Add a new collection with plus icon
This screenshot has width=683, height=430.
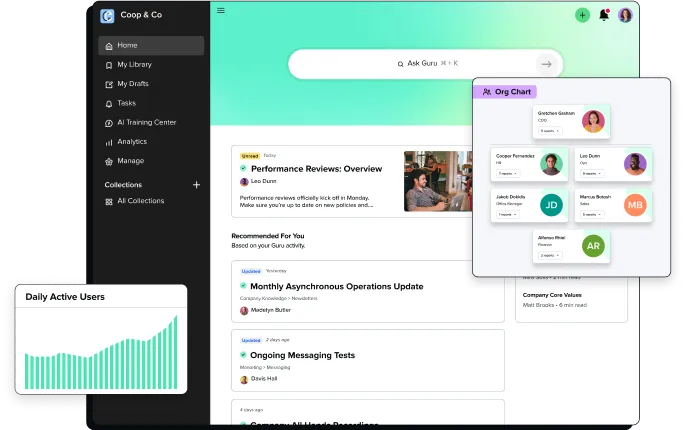196,185
